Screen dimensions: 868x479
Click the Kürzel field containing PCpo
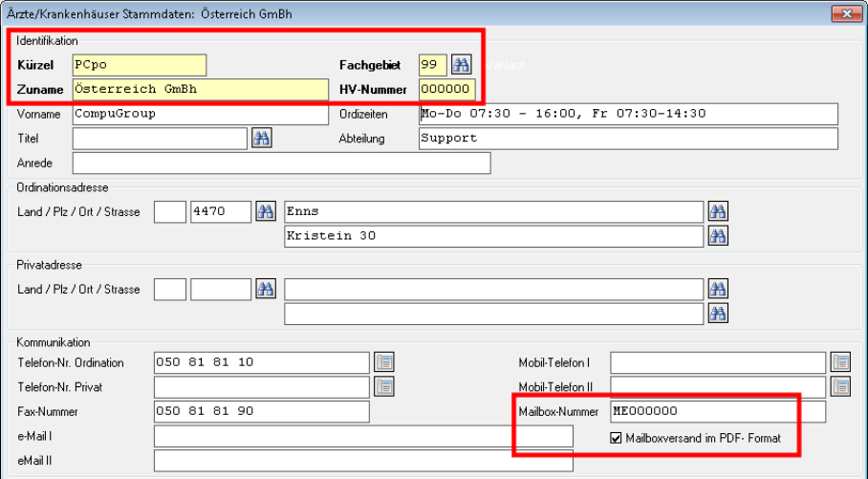140,65
